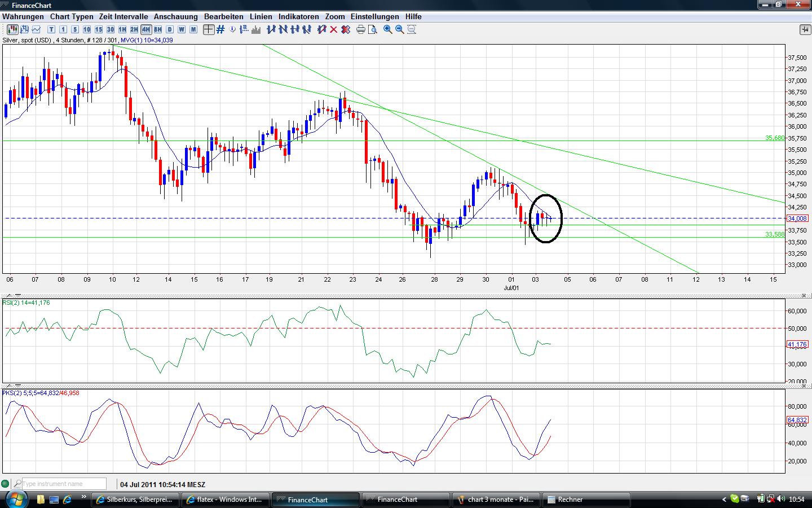Switch to chart 3 monate Paint window
This screenshot has width=812, height=508.
point(497,500)
